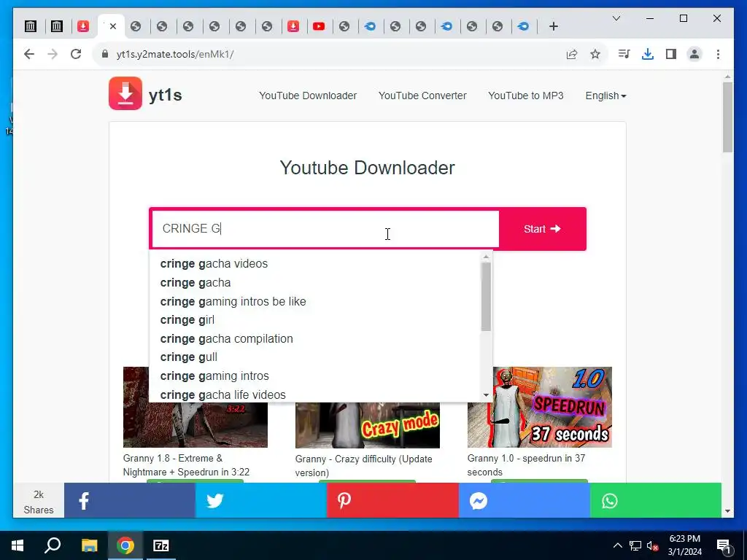747x560 pixels.
Task: Share on Pinterest using the share bar
Action: click(392, 500)
